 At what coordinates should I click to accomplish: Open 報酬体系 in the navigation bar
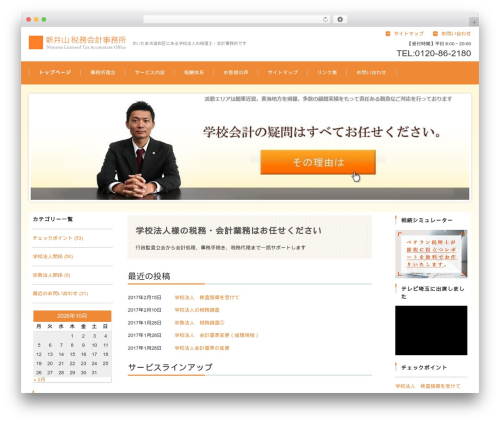194,72
